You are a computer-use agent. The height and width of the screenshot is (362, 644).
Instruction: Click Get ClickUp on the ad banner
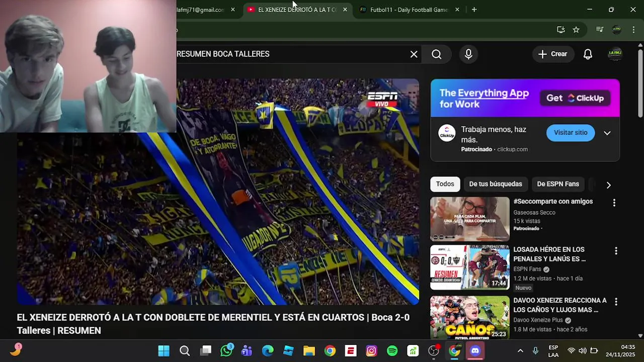coord(575,98)
